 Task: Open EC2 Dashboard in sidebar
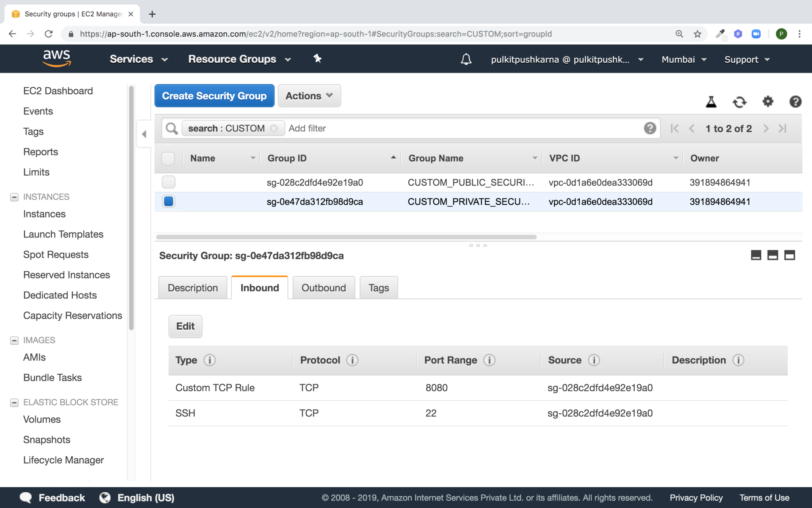point(58,91)
